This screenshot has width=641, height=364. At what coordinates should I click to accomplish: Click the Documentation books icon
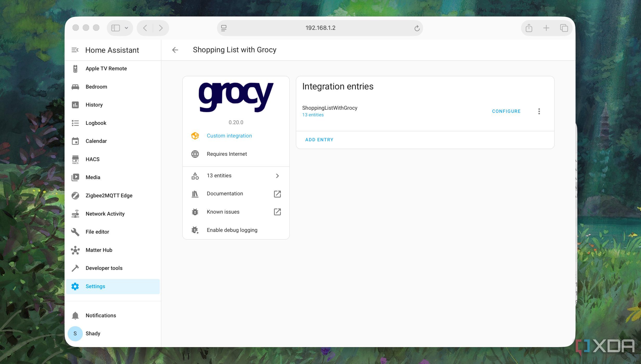point(195,194)
